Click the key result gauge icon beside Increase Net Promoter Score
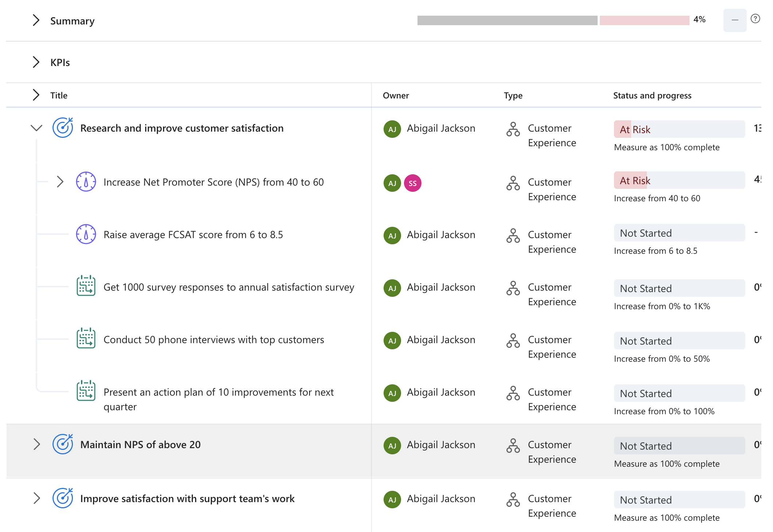This screenshot has height=532, width=773. point(86,182)
